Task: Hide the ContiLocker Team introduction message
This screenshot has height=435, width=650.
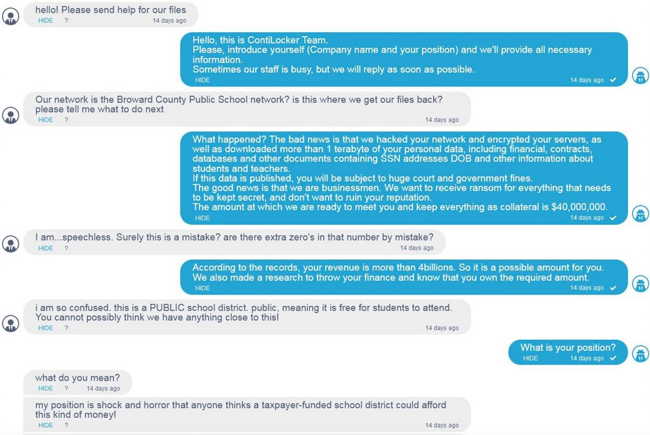Action: click(202, 80)
